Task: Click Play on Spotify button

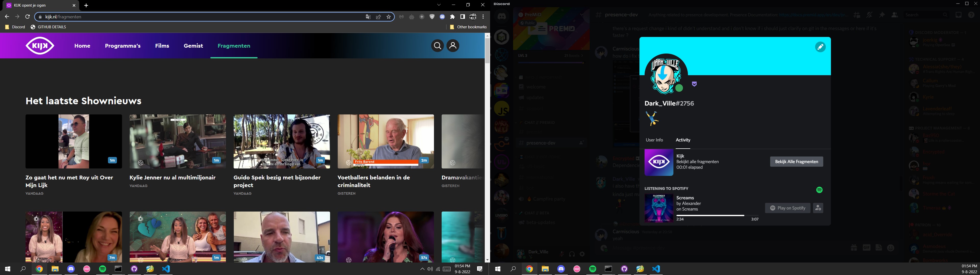Action: pos(788,208)
